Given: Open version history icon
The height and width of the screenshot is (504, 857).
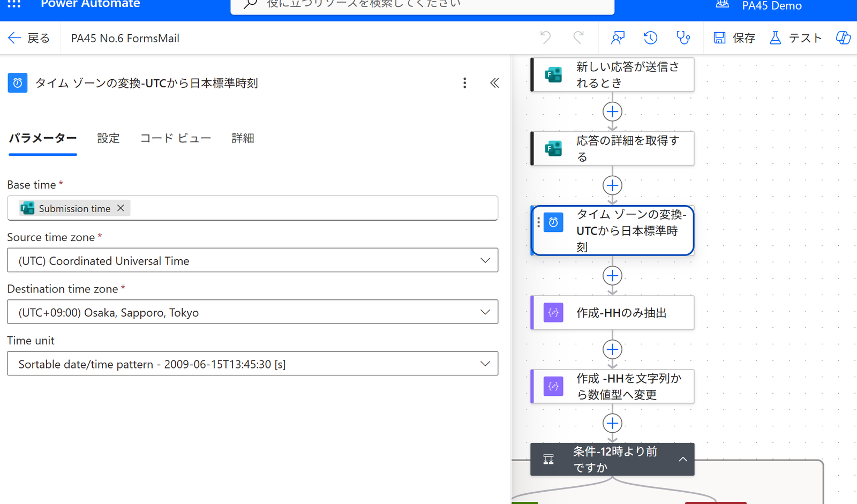Looking at the screenshot, I should click(x=650, y=37).
